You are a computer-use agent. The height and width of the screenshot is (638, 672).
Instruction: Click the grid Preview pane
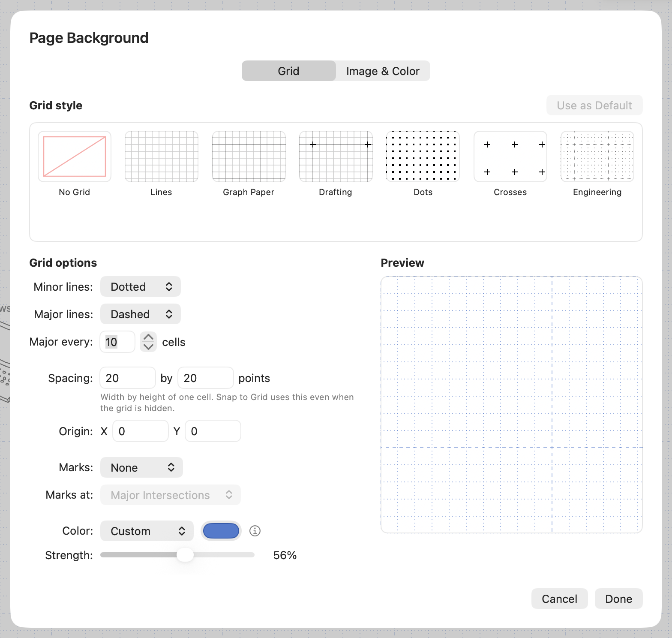(512, 405)
